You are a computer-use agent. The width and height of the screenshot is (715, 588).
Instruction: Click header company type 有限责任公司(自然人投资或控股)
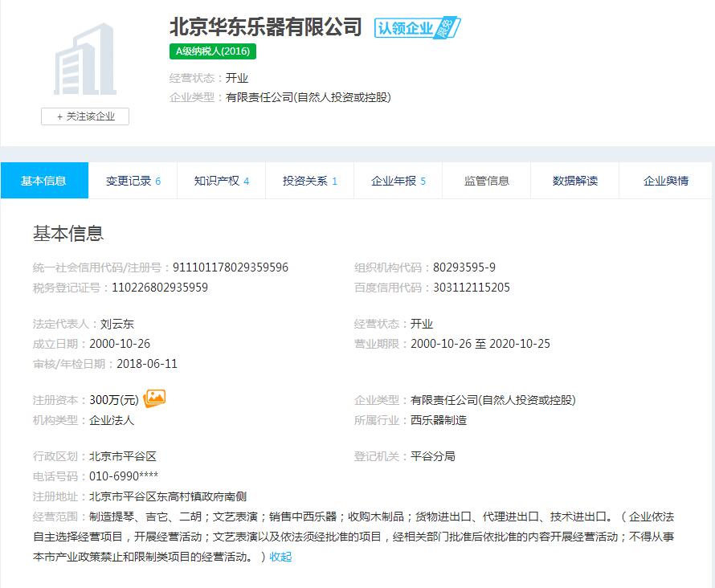point(308,97)
